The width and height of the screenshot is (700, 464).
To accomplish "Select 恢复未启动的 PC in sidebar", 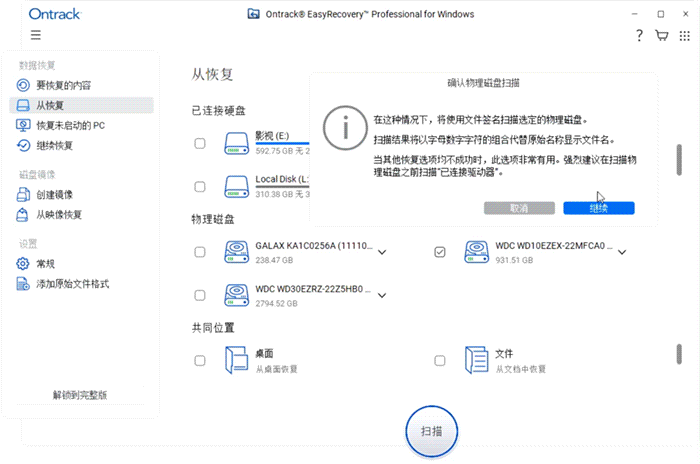I will [x=81, y=125].
